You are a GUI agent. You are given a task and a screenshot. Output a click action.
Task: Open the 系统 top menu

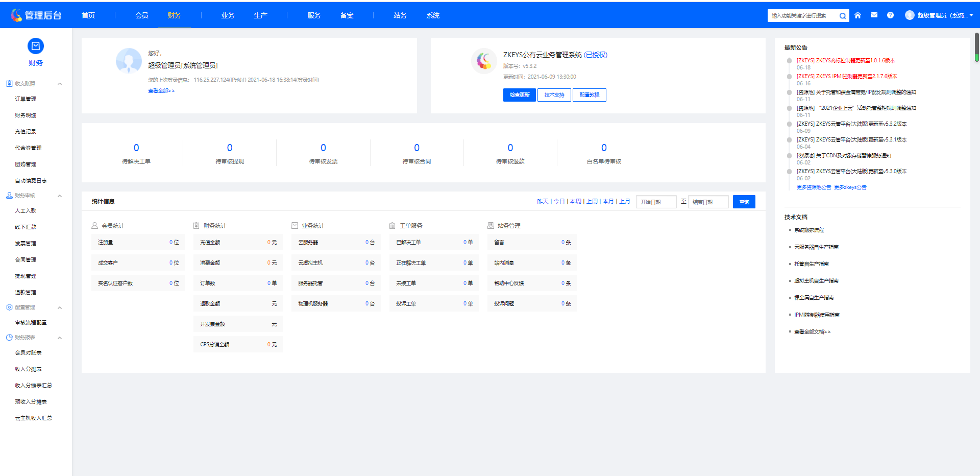click(x=433, y=15)
